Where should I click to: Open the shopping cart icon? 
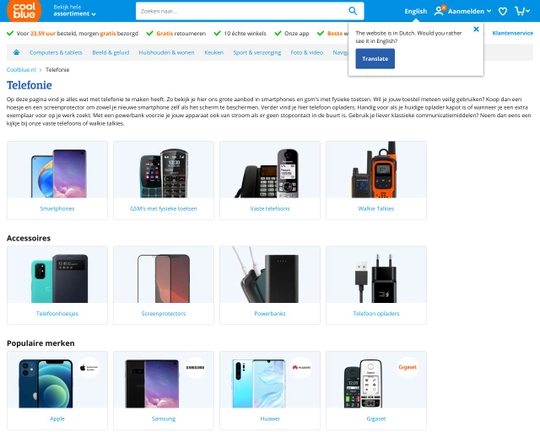(519, 11)
